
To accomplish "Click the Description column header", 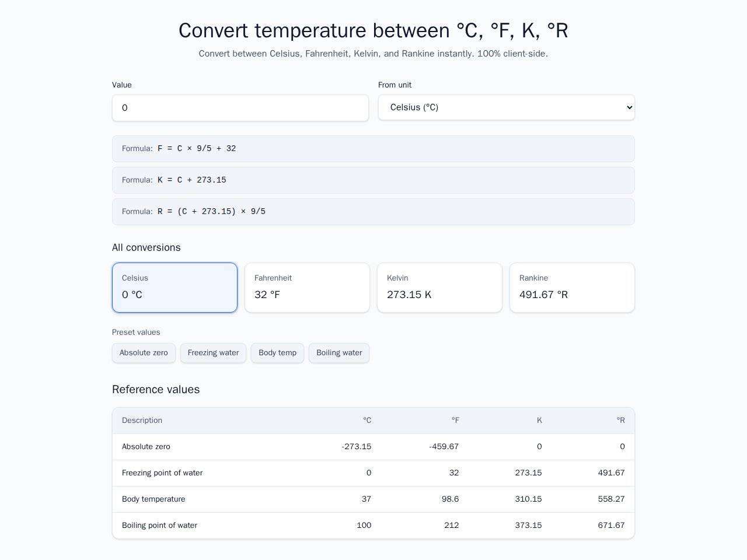I will click(142, 421).
